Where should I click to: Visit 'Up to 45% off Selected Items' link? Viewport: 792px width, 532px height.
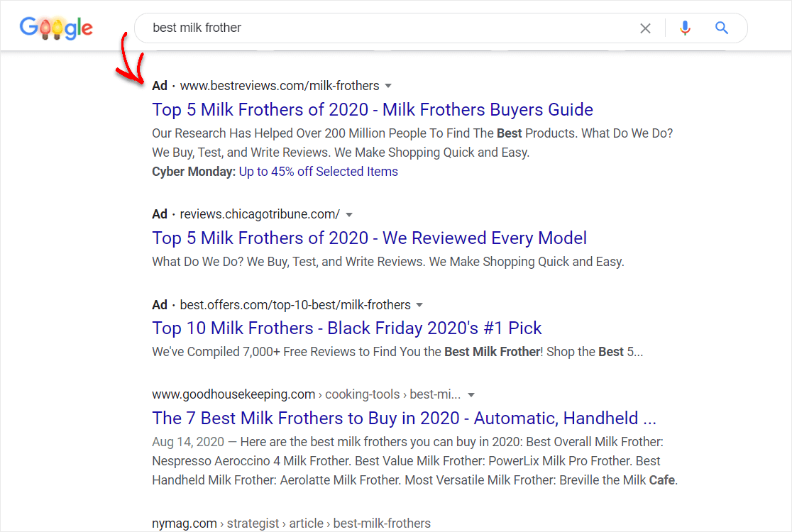pyautogui.click(x=318, y=172)
